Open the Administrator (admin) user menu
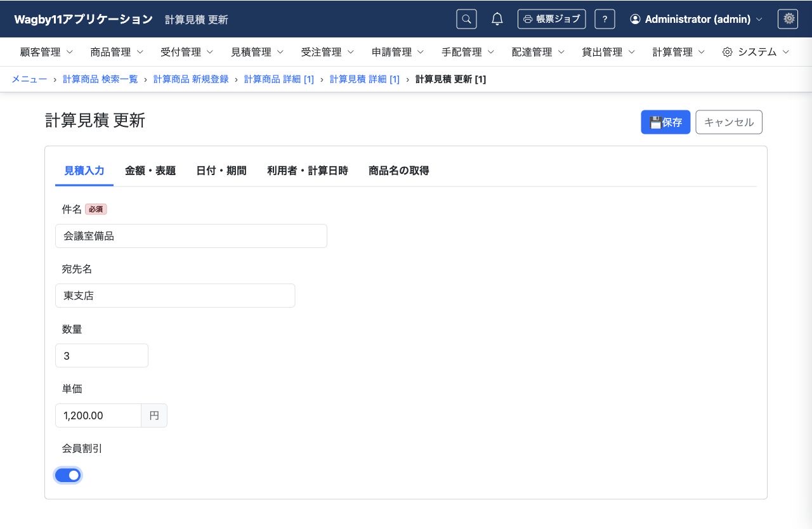Image resolution: width=812 pixels, height=529 pixels. tap(696, 19)
